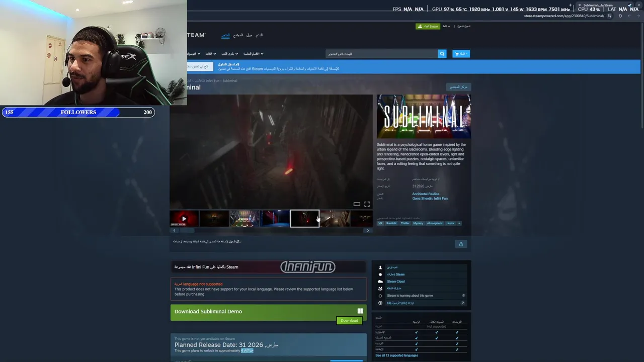The height and width of the screenshot is (362, 644).
Task: Select the highlighted Store tab in Steam header
Action: [x=225, y=35]
